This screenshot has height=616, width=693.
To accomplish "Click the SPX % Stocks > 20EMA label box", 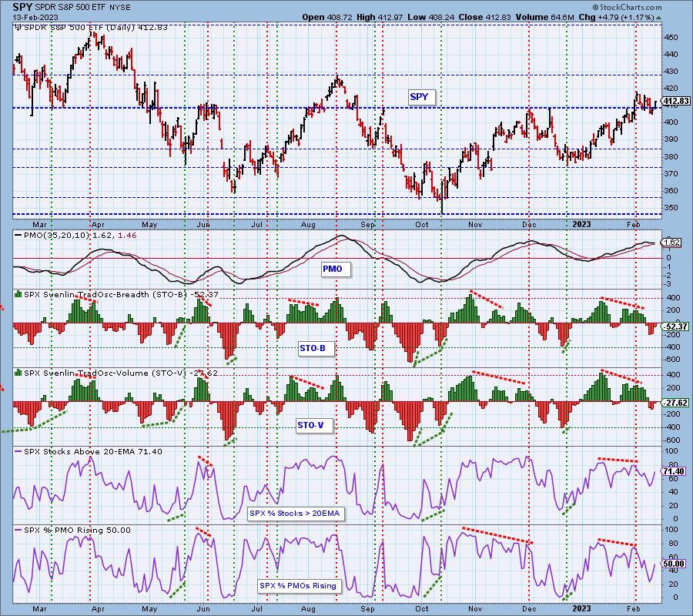I will click(x=295, y=514).
